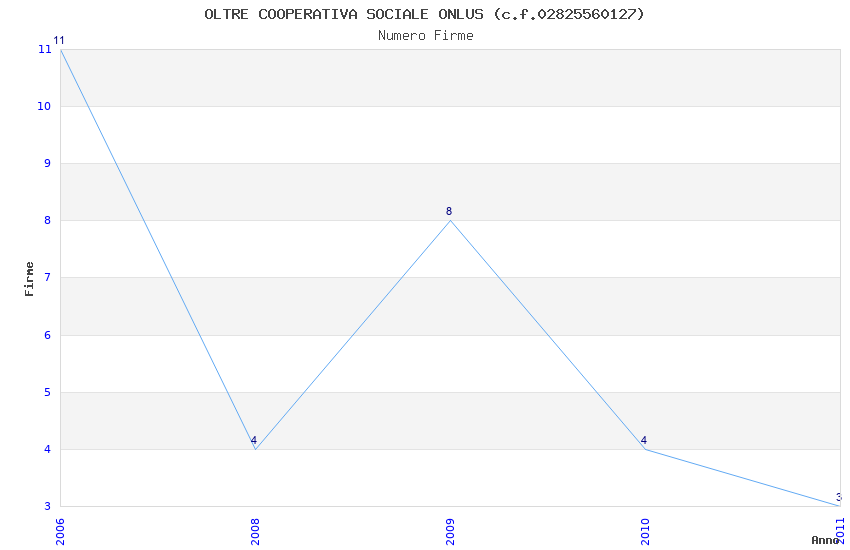Select the 2011 x-axis year label
The width and height of the screenshot is (850, 550).
(840, 532)
